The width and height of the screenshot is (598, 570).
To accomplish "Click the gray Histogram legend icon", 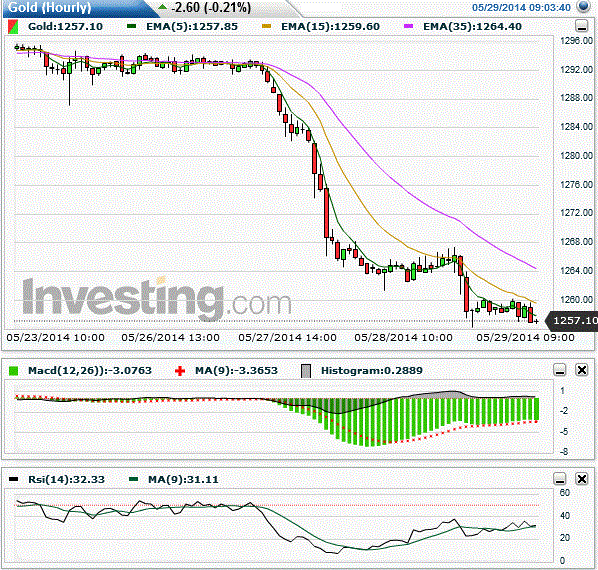I will tap(306, 371).
